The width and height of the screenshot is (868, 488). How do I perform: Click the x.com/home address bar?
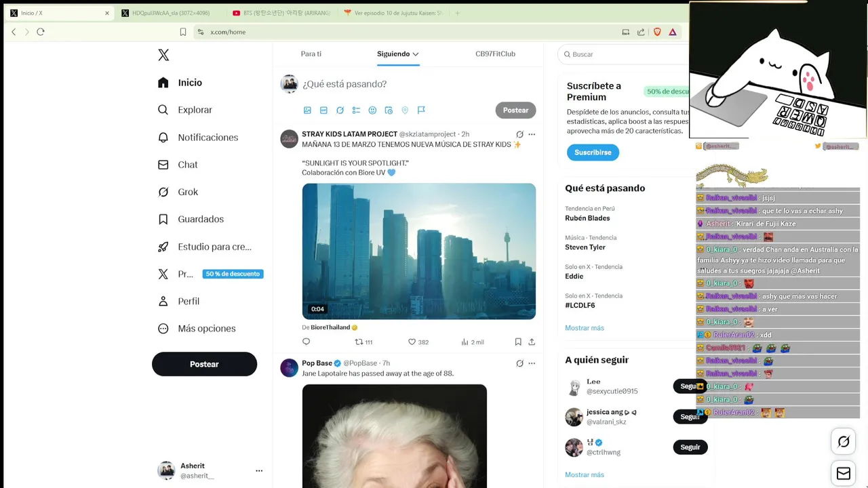[407, 32]
